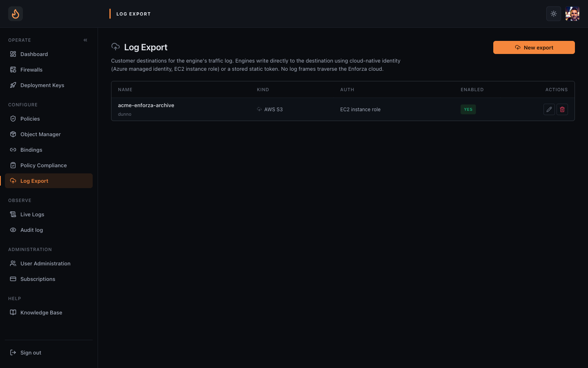Click the Subscriptions card icon
Image resolution: width=588 pixels, height=368 pixels.
point(13,279)
